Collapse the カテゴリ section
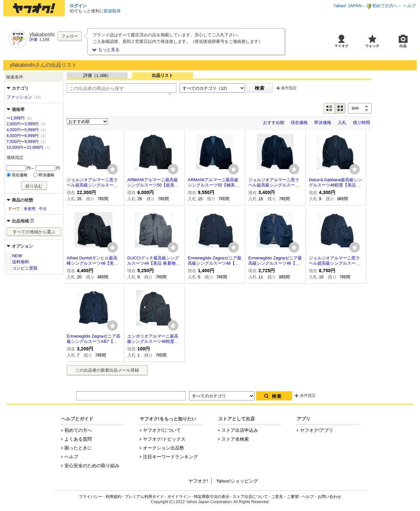Viewport: 420px width, 511px height. pos(18,88)
